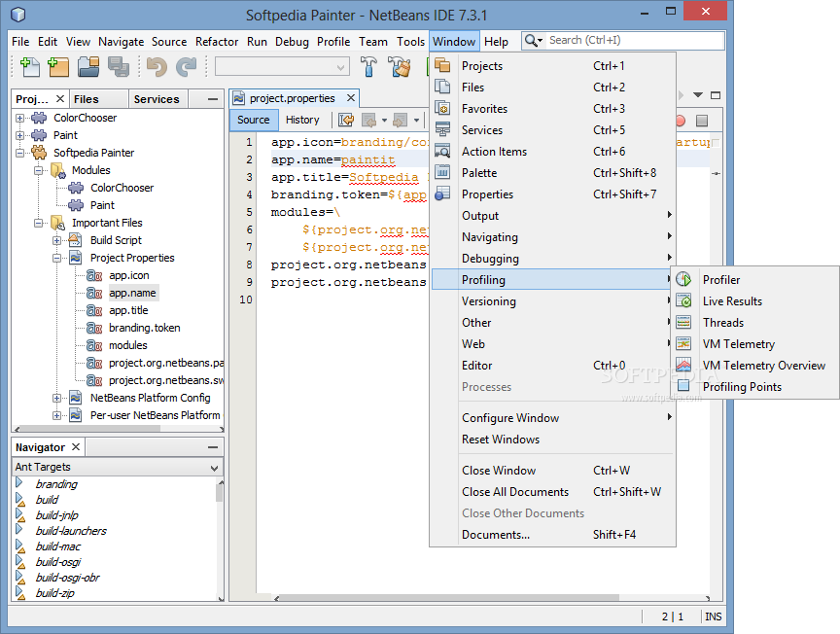Open the Ant Targets dropdown
840x634 pixels.
pyautogui.click(x=118, y=467)
